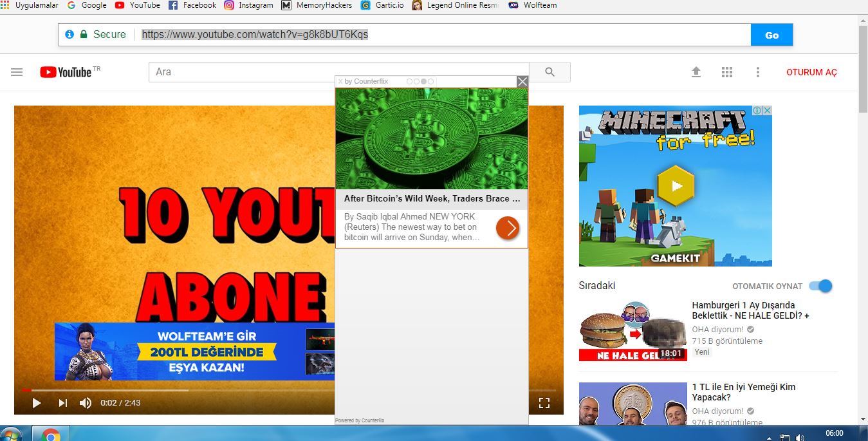Open the Windows Start button
This screenshot has width=868, height=441.
(11, 435)
